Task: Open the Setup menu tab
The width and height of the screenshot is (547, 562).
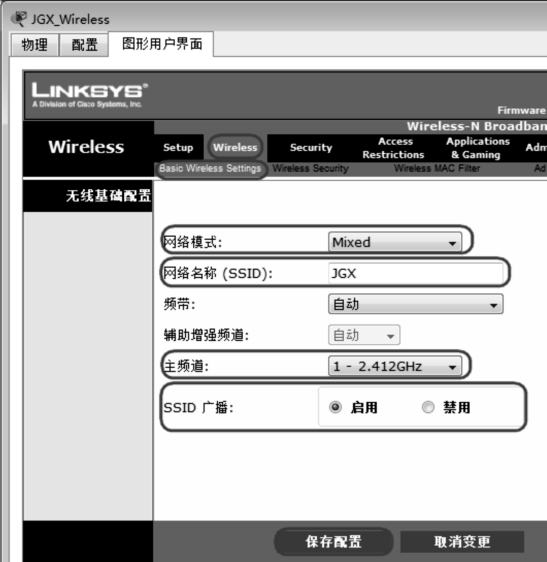Action: [x=178, y=147]
